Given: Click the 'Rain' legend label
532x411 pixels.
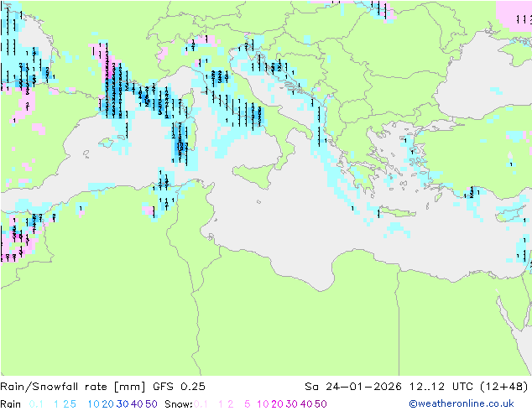Looking at the screenshot, I should (x=11, y=404).
